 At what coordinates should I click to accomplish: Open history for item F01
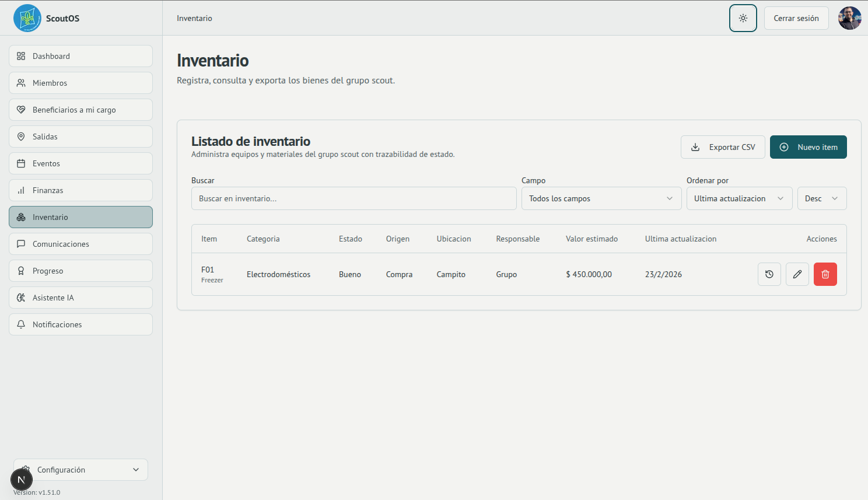coord(769,274)
